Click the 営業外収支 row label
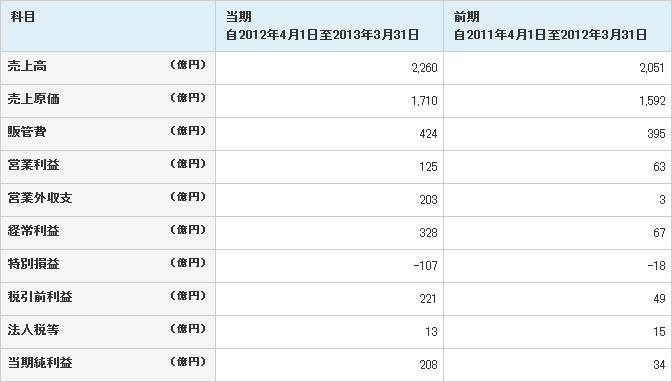Image resolution: width=672 pixels, height=382 pixels. point(40,198)
